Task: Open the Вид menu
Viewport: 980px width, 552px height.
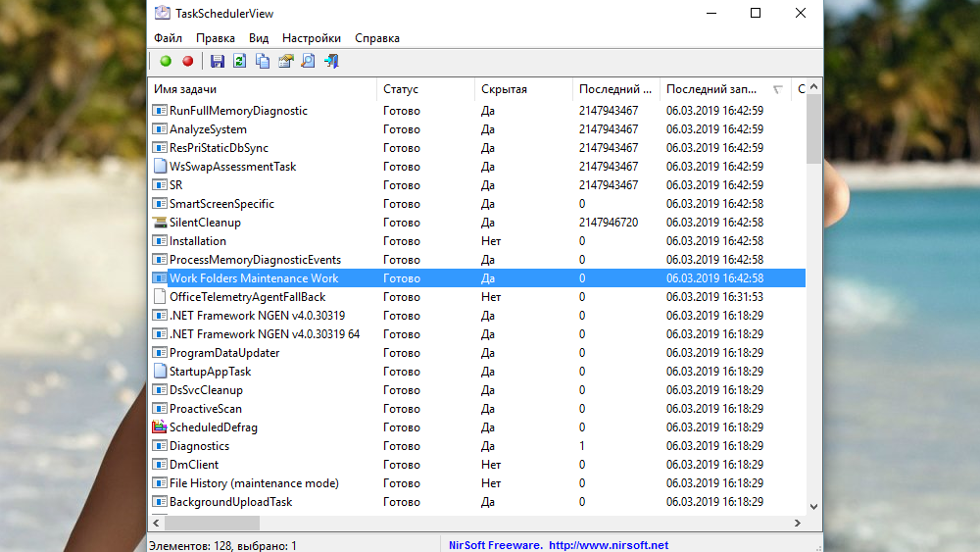Action: pos(259,38)
